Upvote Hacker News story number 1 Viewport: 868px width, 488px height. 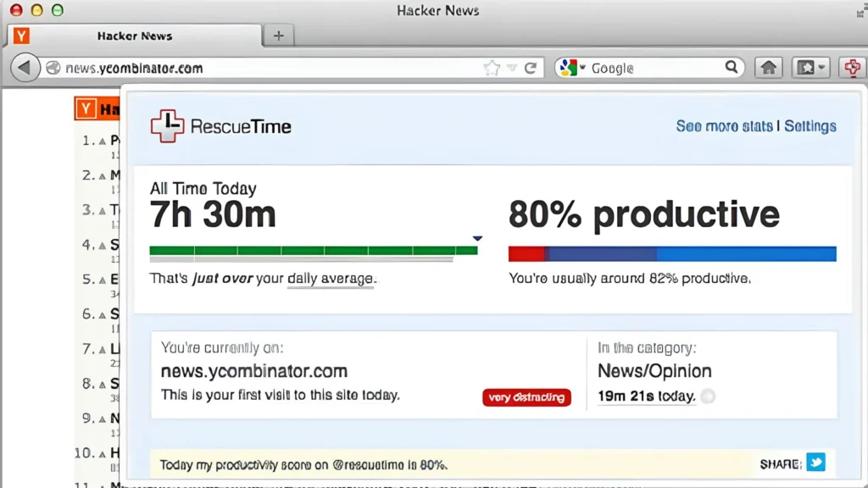(x=103, y=141)
